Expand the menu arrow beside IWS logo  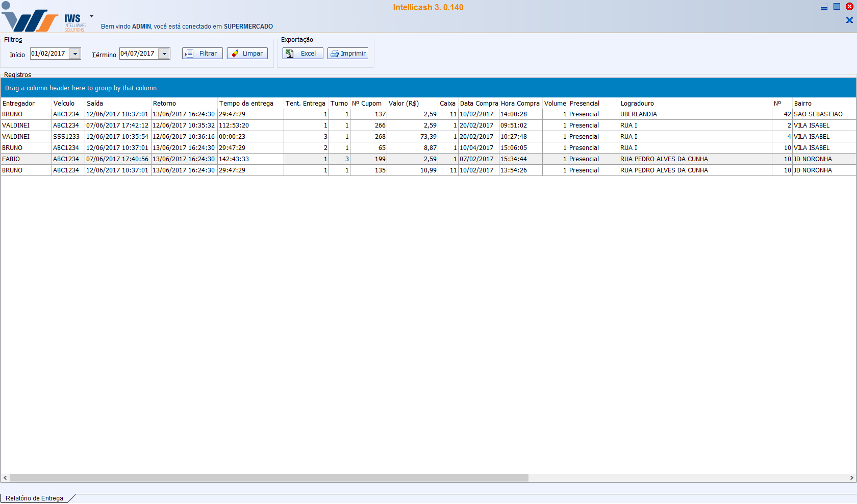pyautogui.click(x=91, y=16)
